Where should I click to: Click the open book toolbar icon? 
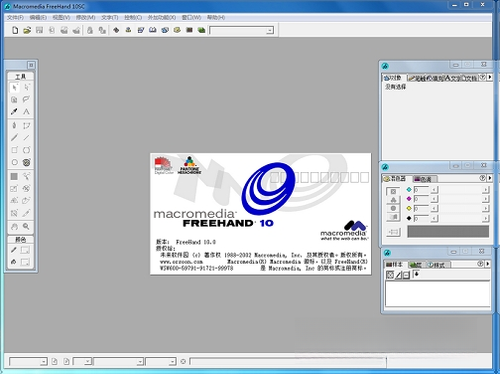coord(153,30)
